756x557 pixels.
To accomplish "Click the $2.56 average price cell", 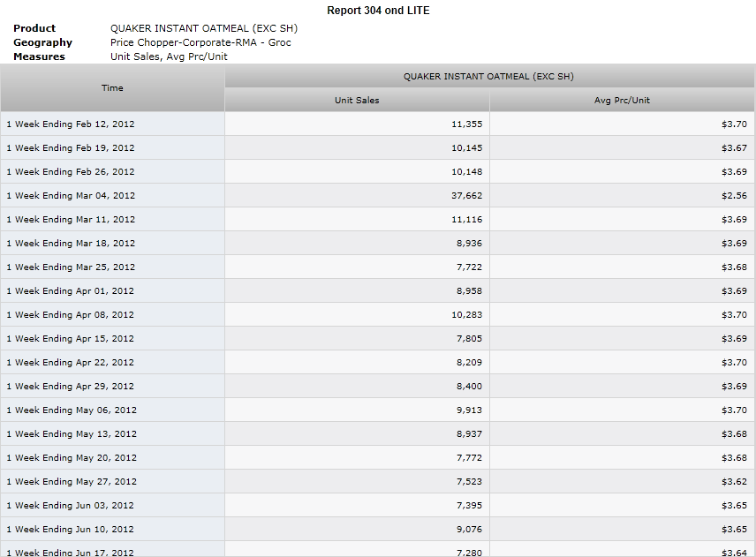I will [x=734, y=196].
